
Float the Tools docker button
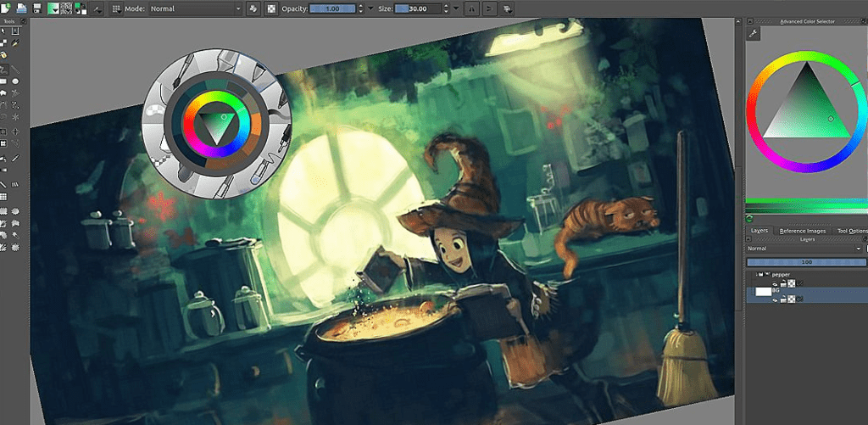(x=25, y=21)
